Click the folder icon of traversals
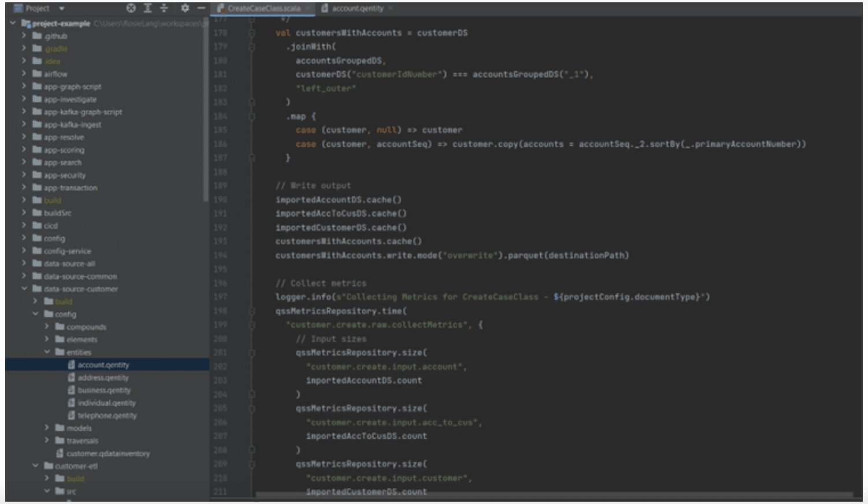Image resolution: width=868 pixels, height=504 pixels. [x=60, y=440]
